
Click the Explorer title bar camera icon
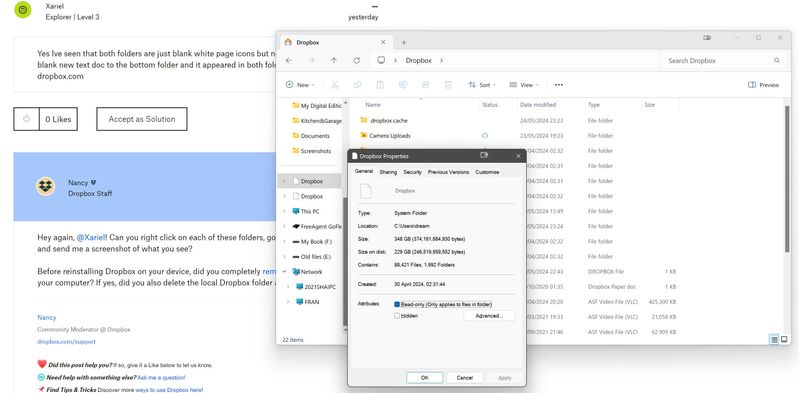coord(707,38)
